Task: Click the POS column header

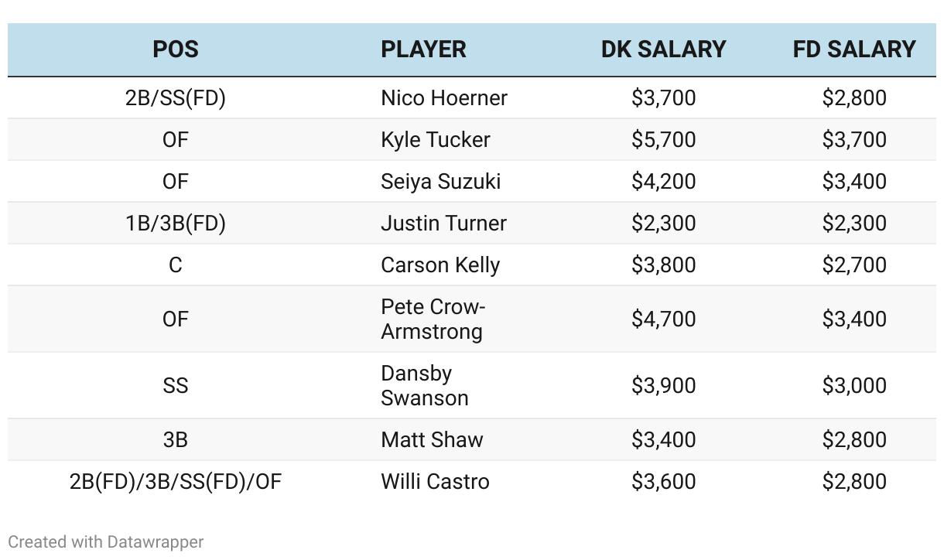Action: (176, 50)
